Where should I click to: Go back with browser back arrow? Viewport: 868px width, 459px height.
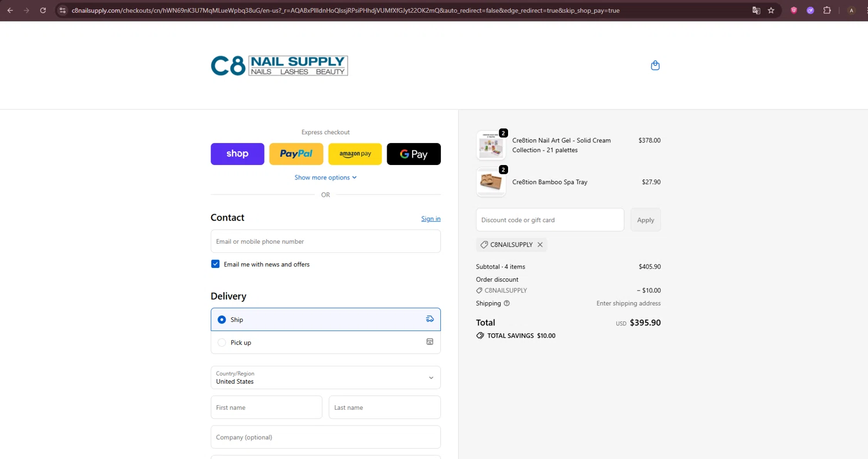pos(10,10)
